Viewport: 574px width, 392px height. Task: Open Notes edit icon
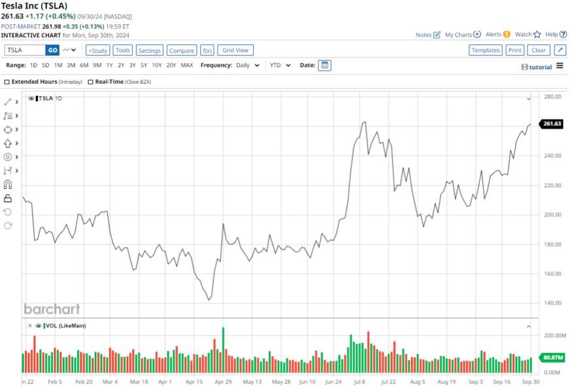[437, 35]
